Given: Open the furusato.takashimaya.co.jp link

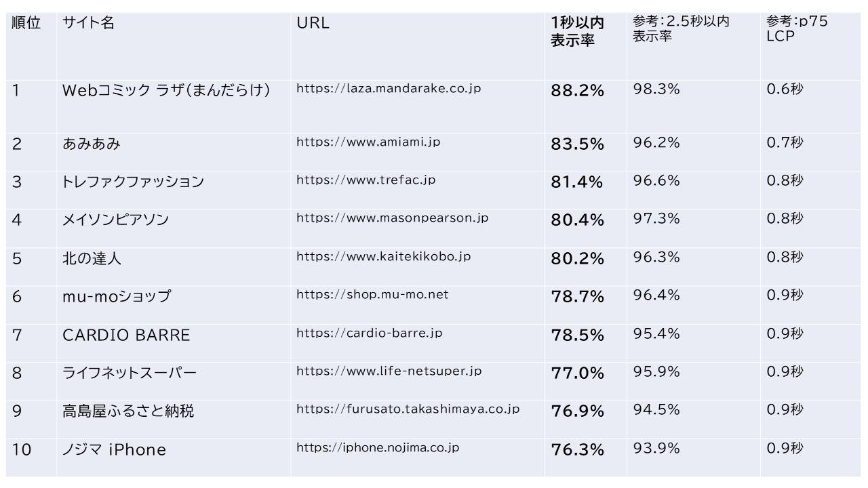Looking at the screenshot, I should 408,409.
